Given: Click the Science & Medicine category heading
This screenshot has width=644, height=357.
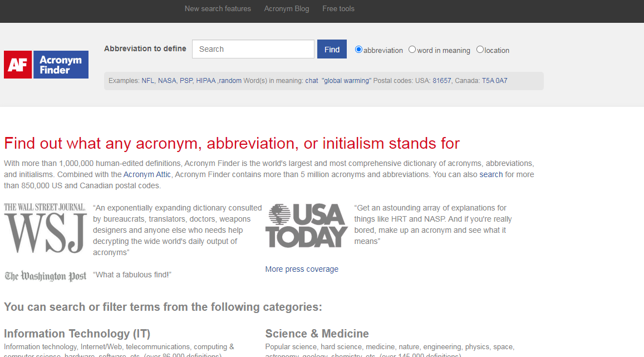Looking at the screenshot, I should click(x=317, y=334).
